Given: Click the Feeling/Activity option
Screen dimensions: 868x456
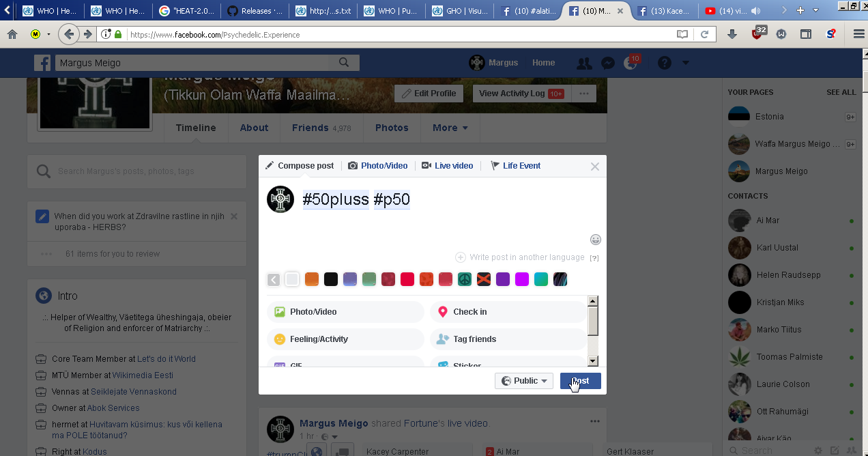Looking at the screenshot, I should click(345, 339).
